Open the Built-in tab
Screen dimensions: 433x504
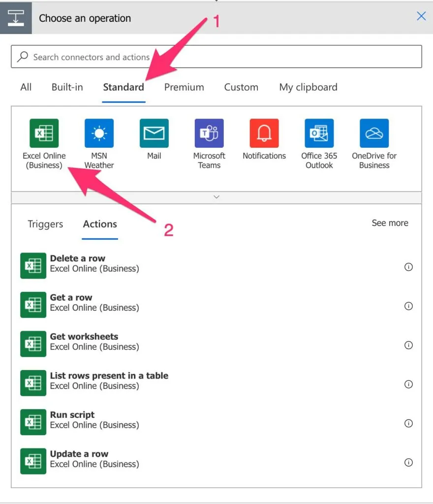(x=67, y=87)
